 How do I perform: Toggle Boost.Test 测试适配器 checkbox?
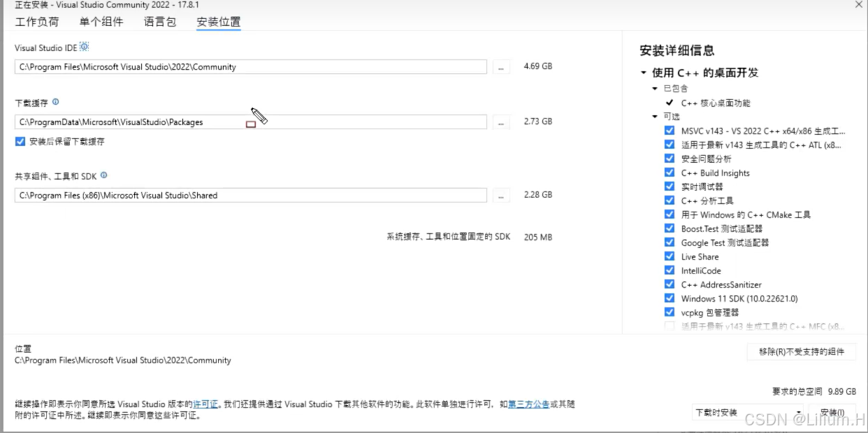[x=670, y=228]
